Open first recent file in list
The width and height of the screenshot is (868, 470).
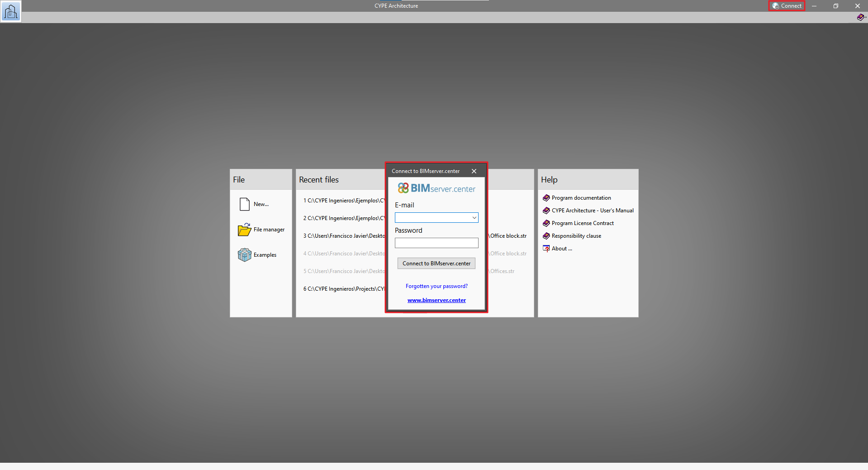[x=344, y=201]
